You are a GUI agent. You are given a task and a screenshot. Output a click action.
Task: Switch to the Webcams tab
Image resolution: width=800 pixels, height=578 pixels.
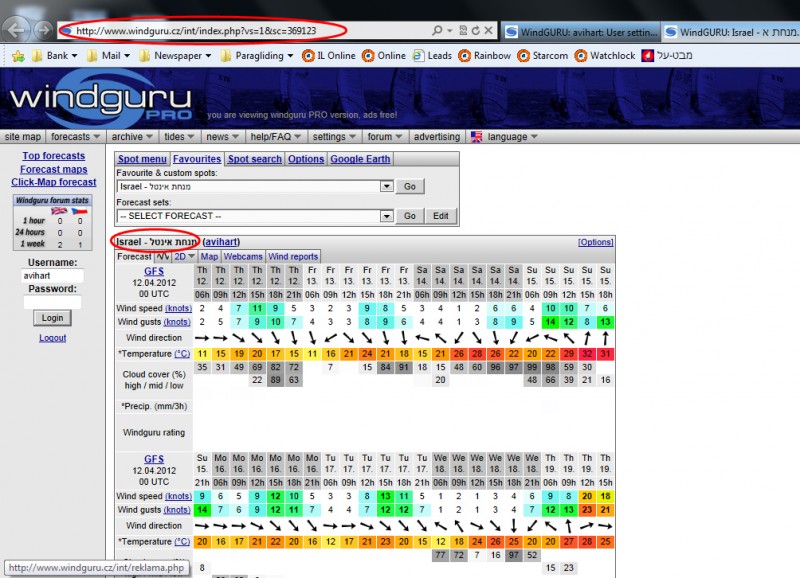tap(243, 257)
